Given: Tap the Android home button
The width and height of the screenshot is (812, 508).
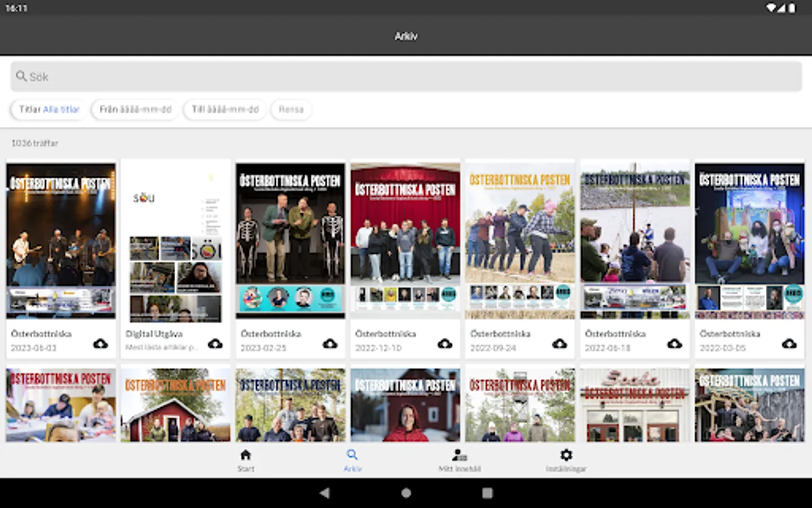Looking at the screenshot, I should click(406, 493).
